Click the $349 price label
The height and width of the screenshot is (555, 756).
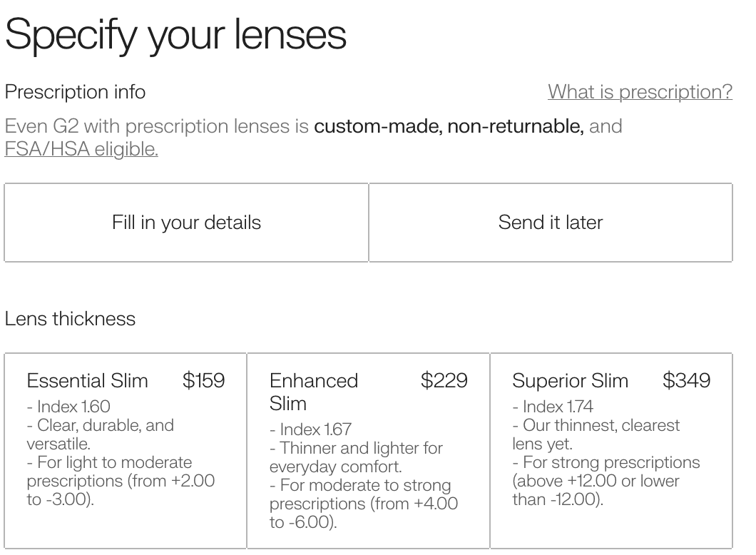pos(687,380)
